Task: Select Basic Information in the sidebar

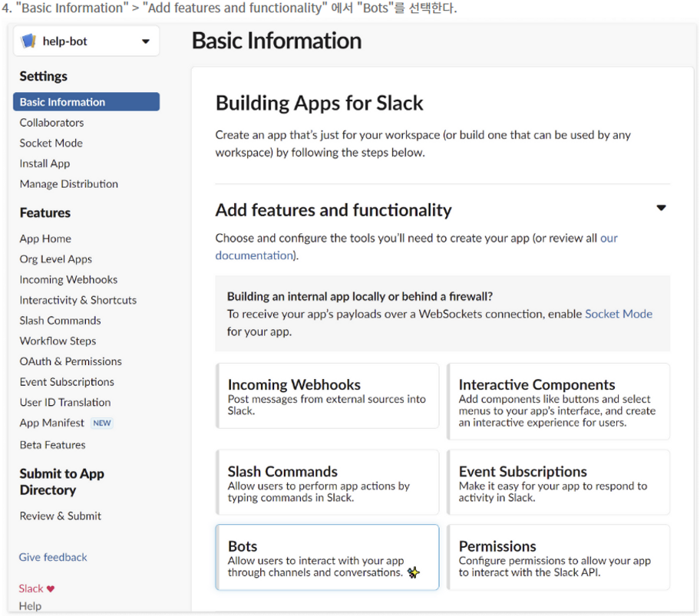Action: coord(86,102)
